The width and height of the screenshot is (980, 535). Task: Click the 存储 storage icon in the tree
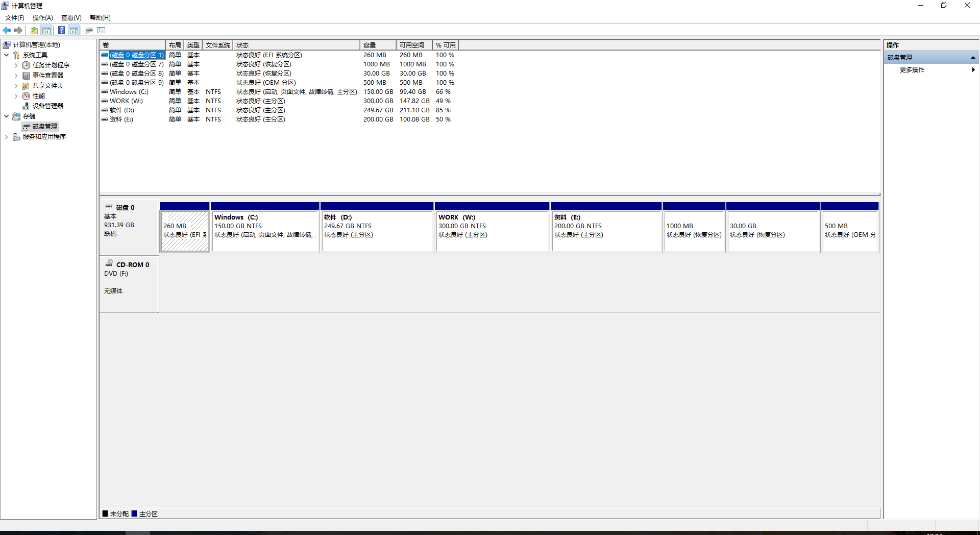pos(16,116)
